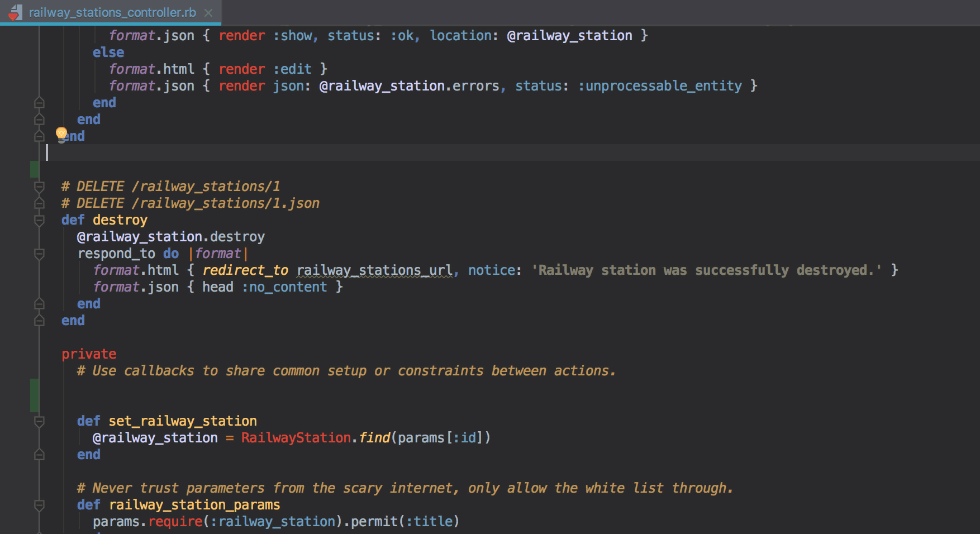
Task: Click the 'Railway station was successfully destroyed.' string
Action: coord(707,270)
